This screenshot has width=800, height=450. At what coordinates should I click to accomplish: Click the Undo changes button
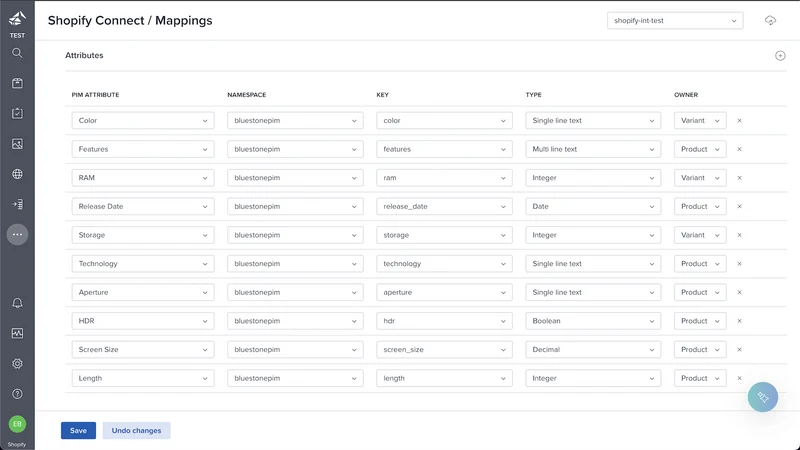[136, 431]
